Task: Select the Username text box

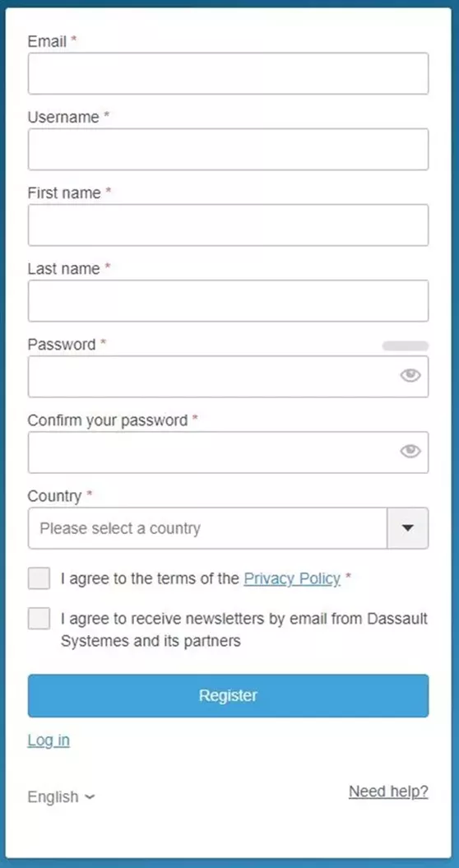Action: 228,150
